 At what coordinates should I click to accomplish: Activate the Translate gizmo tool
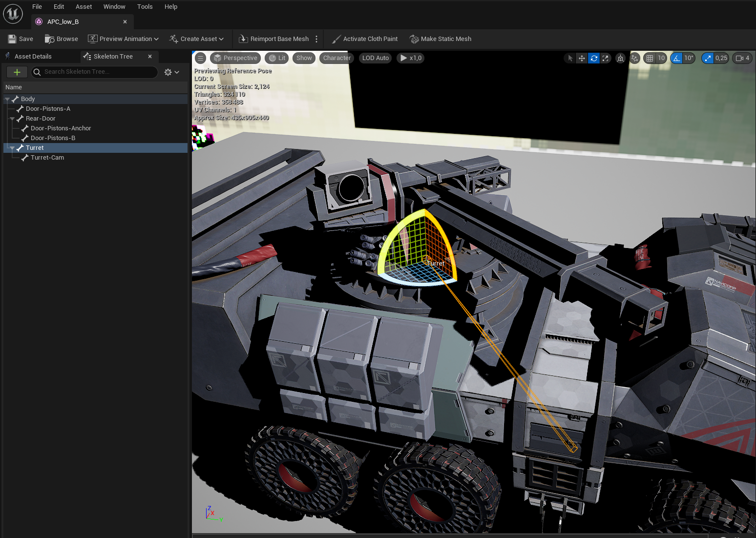click(582, 58)
